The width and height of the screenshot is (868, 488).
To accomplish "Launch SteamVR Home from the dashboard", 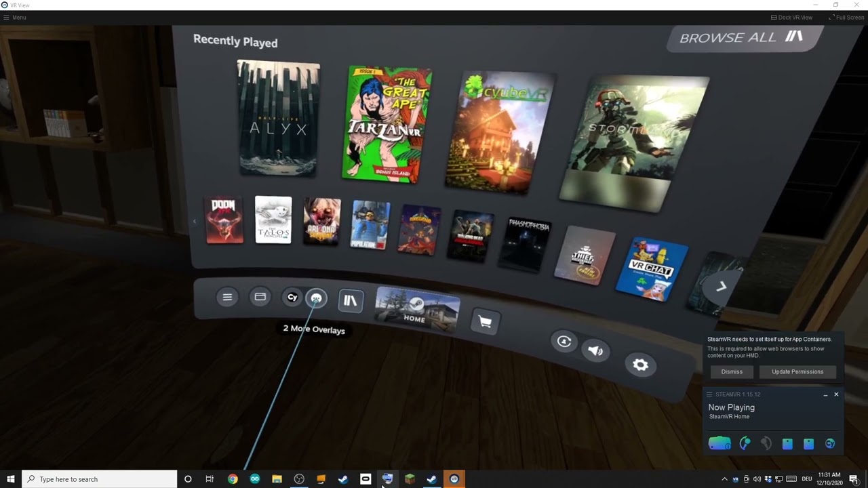I will 417,310.
